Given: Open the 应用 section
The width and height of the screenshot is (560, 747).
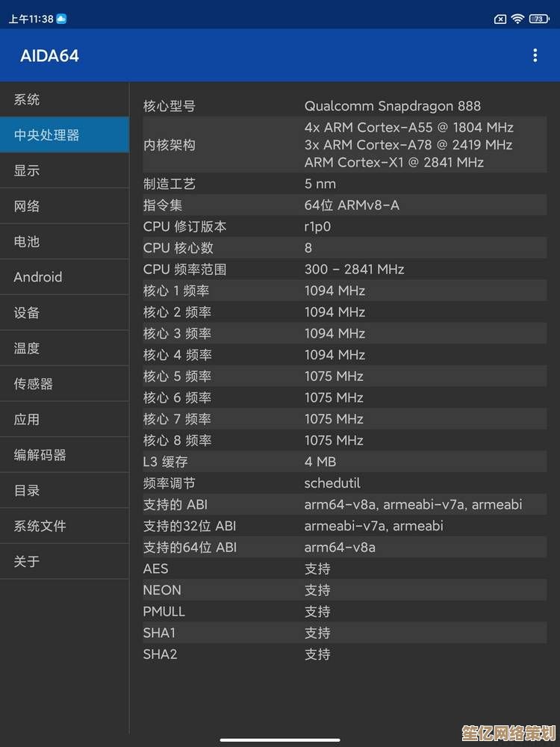Looking at the screenshot, I should tap(64, 419).
